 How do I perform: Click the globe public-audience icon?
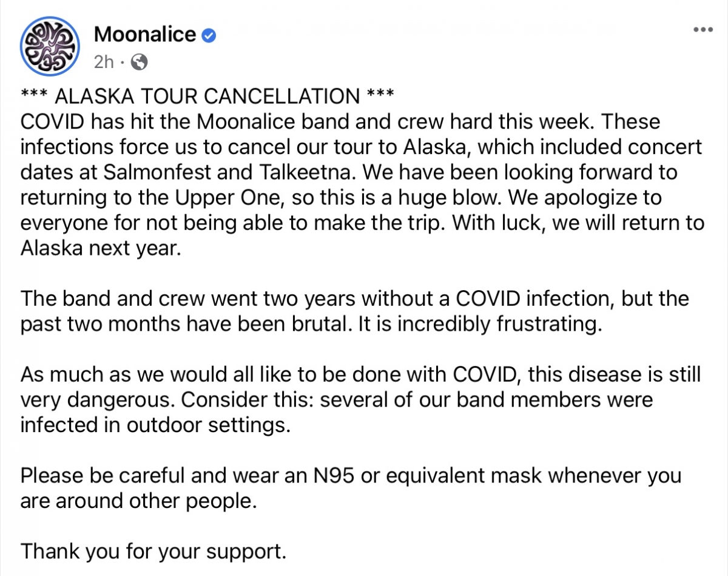[x=139, y=61]
